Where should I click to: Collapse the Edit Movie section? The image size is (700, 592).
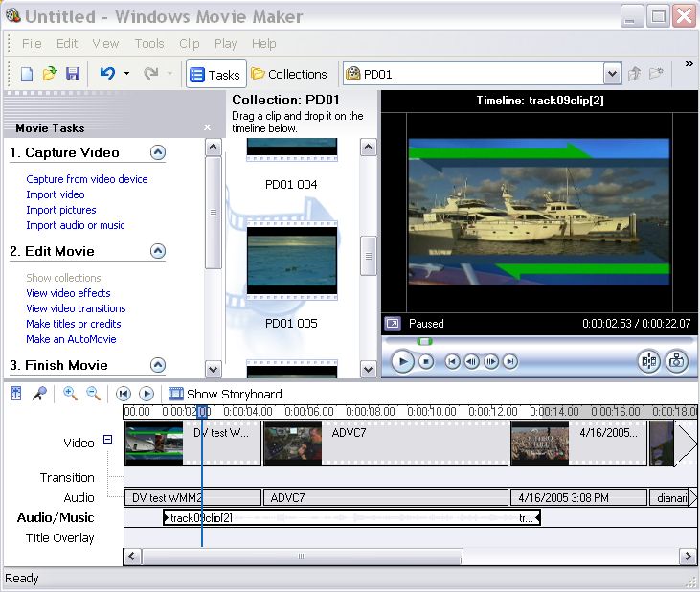(158, 251)
